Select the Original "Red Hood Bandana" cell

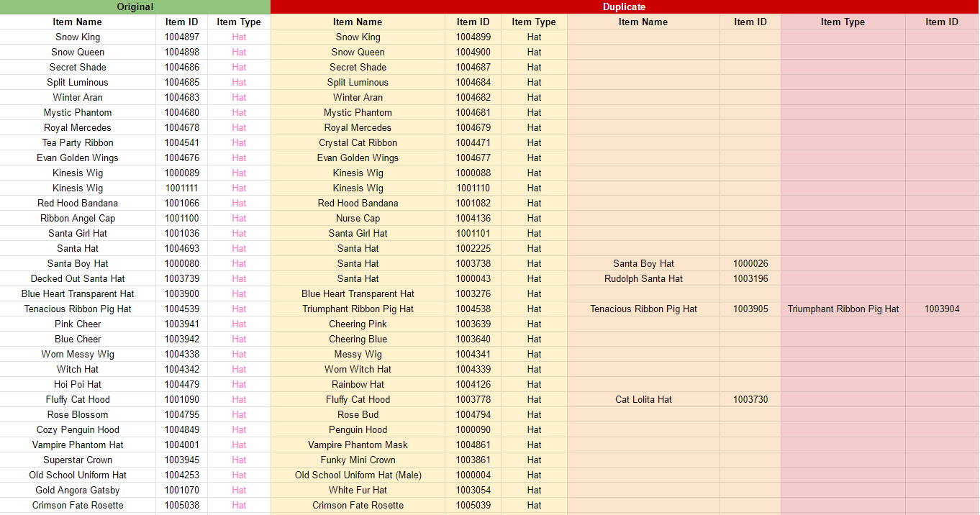pyautogui.click(x=78, y=203)
